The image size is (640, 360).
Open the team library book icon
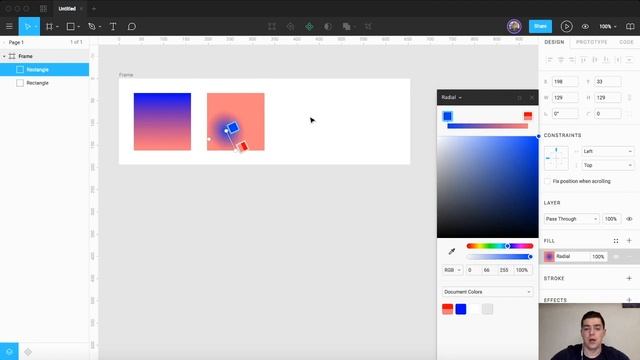click(630, 27)
